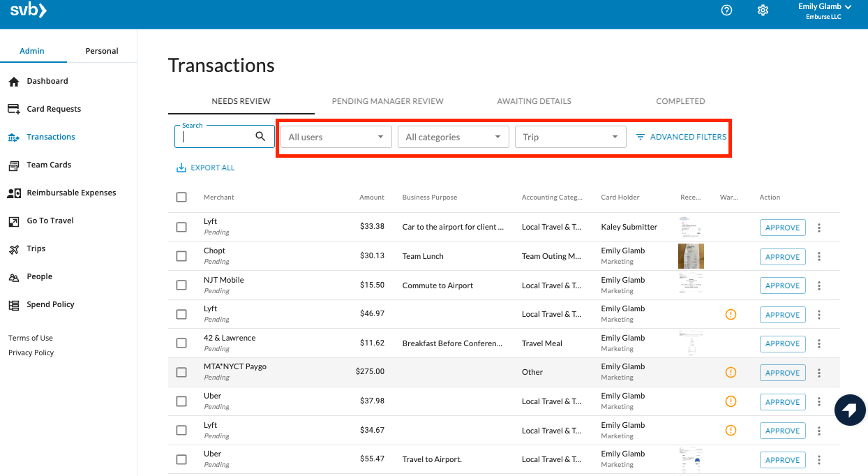Open the more options menu for NJT Mobile
868x476 pixels.
pos(819,285)
